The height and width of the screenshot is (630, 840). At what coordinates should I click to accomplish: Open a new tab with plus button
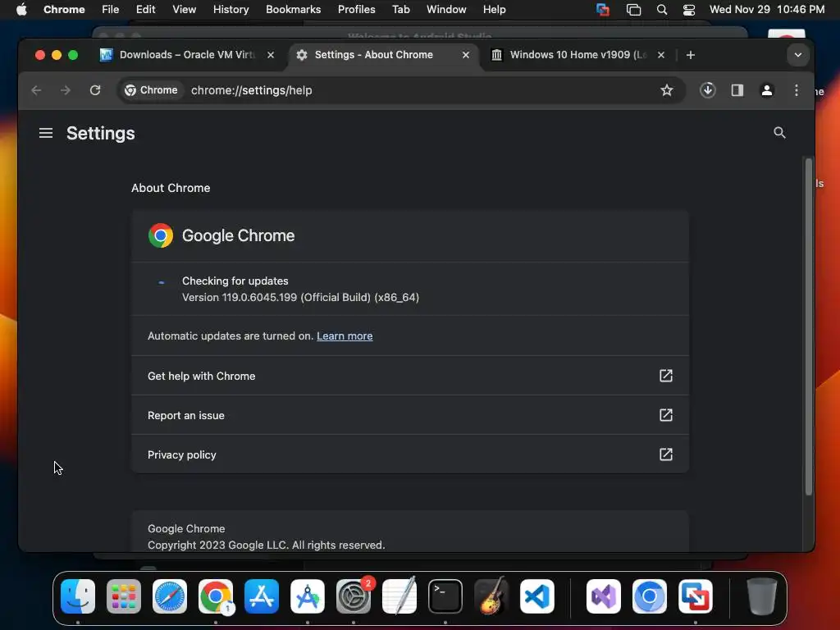tap(691, 55)
